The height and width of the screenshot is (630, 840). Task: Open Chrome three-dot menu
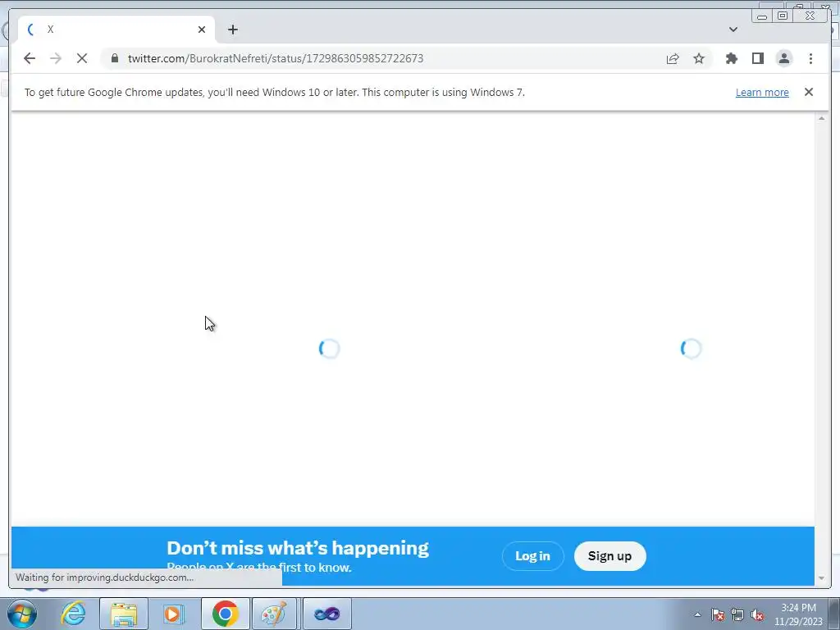tap(810, 58)
